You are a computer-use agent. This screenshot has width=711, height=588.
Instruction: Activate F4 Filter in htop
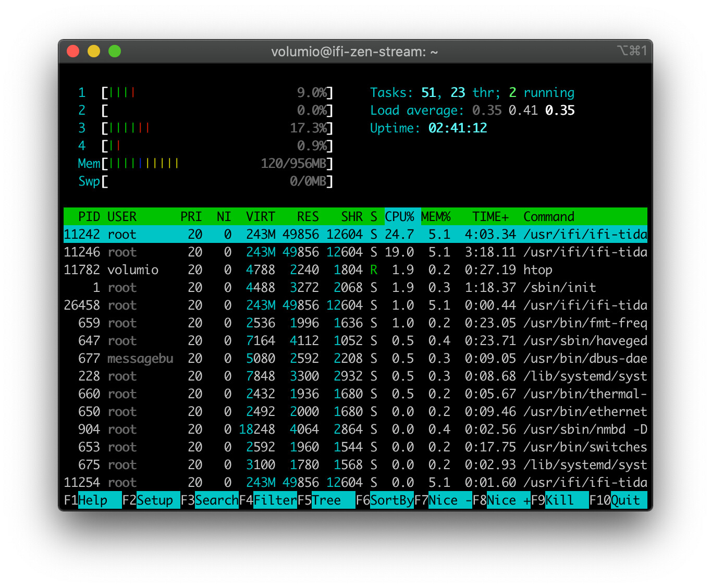point(268,500)
